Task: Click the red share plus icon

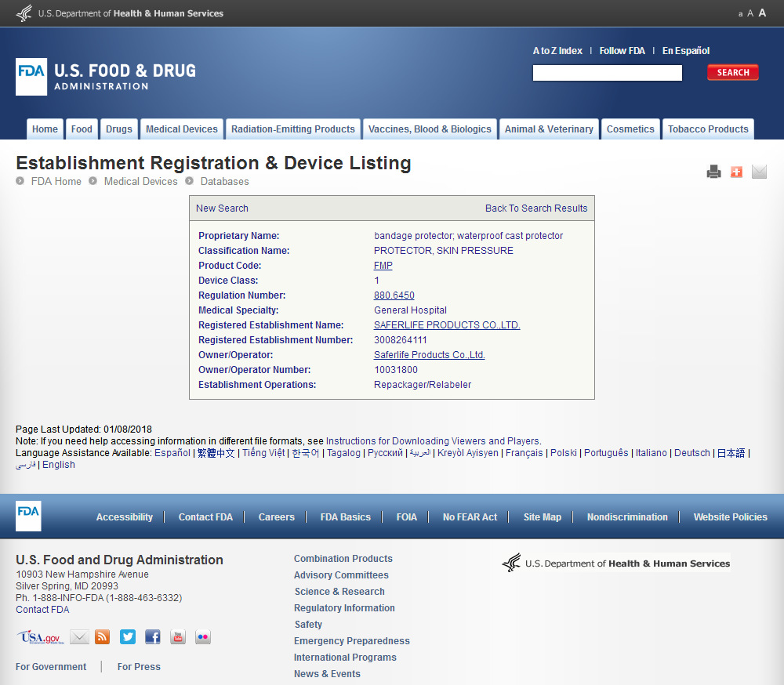Action: [x=736, y=172]
